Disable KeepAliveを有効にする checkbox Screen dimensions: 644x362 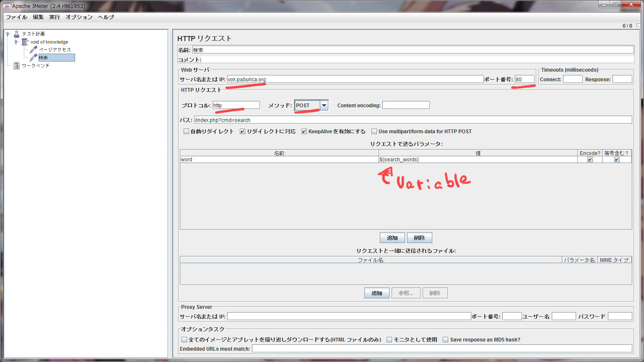304,132
